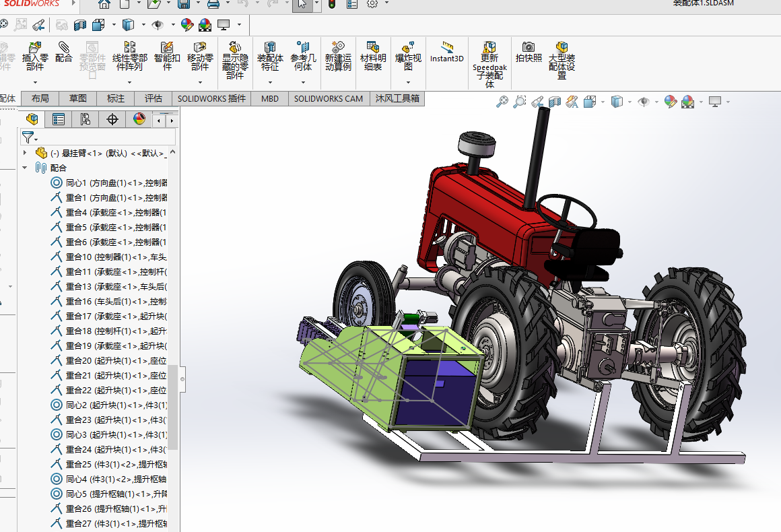
Task: Toggle the Instant3D mode
Action: click(x=447, y=53)
